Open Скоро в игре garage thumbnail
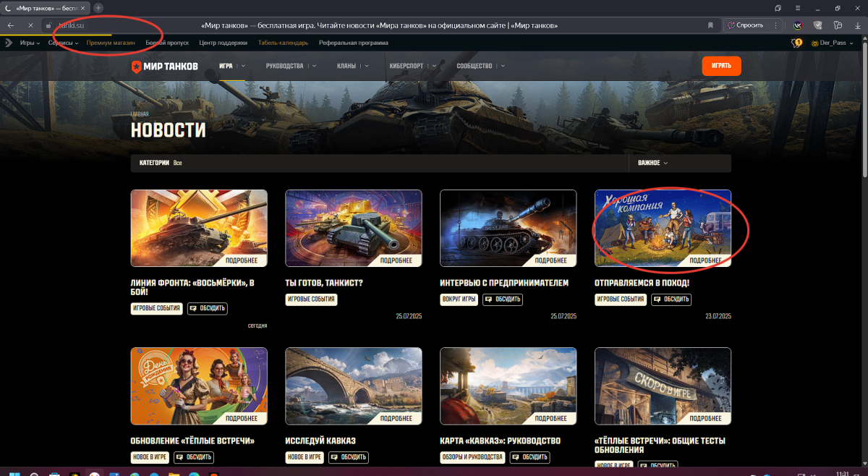 (663, 386)
